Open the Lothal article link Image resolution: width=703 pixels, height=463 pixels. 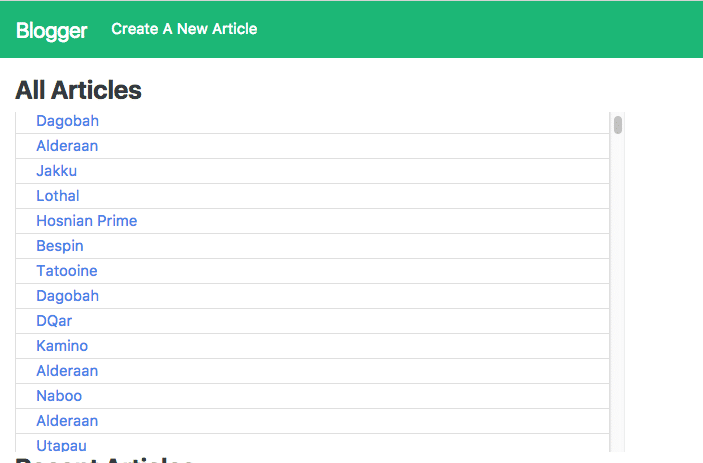click(x=58, y=196)
